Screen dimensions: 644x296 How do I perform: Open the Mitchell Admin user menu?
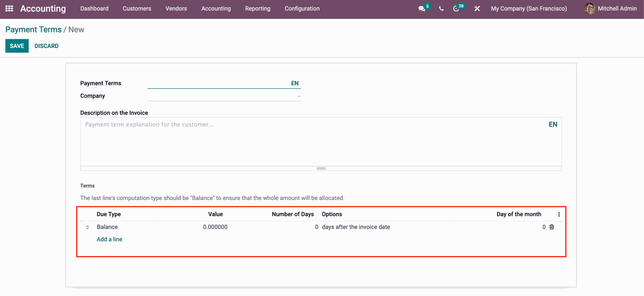pos(610,9)
